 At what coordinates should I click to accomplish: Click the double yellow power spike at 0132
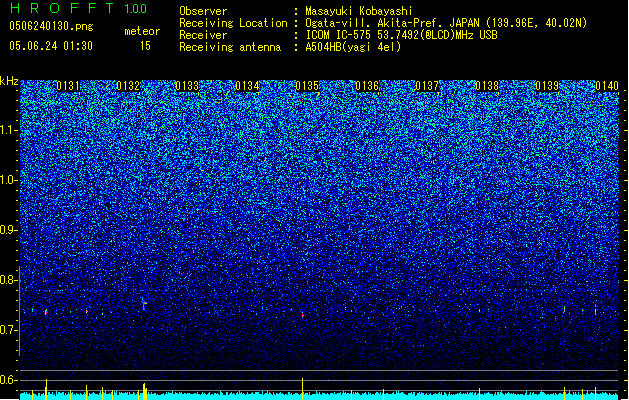(144, 391)
